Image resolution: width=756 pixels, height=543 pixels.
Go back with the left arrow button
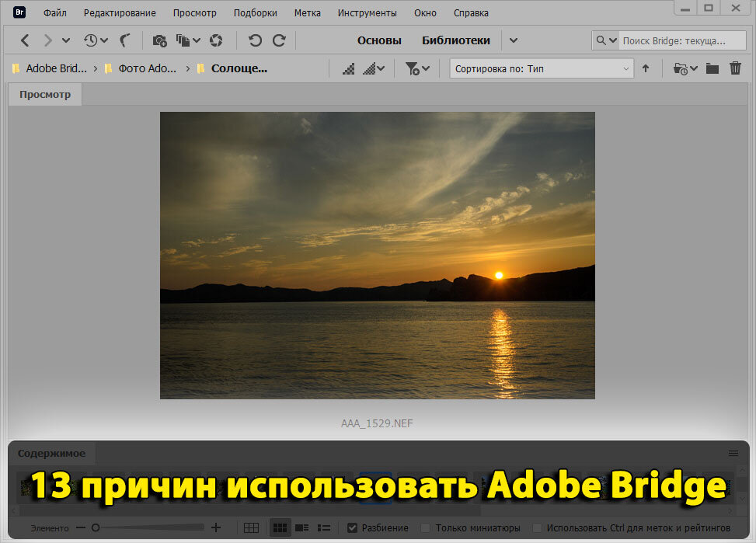coord(25,40)
